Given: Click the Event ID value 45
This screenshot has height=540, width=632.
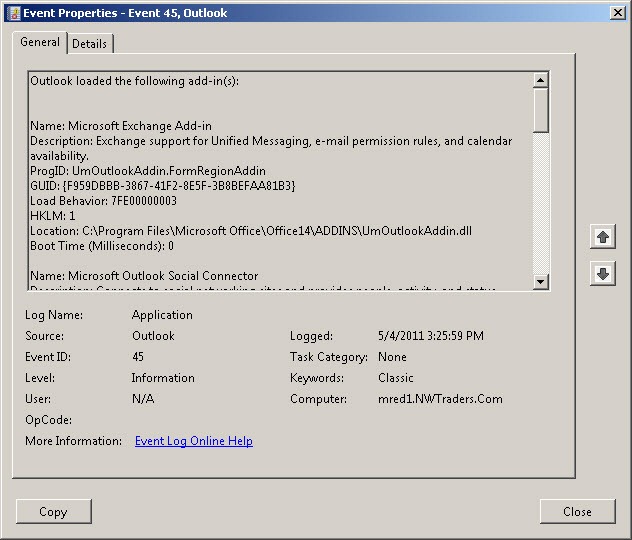Looking at the screenshot, I should pos(138,357).
